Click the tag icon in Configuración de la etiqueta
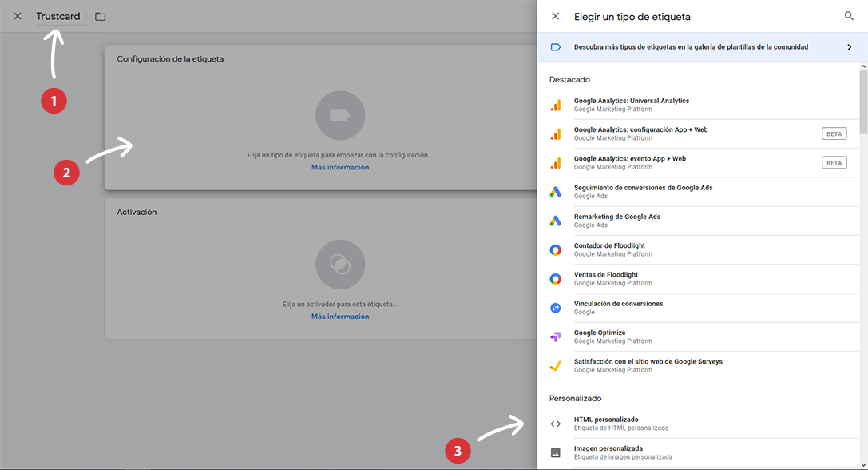This screenshot has width=868, height=470. [x=340, y=115]
